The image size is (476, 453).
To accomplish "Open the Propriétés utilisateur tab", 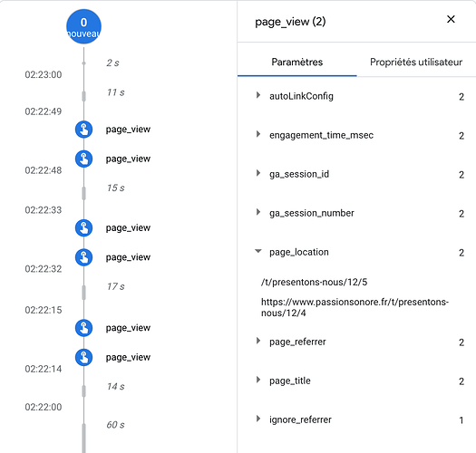I will click(416, 63).
